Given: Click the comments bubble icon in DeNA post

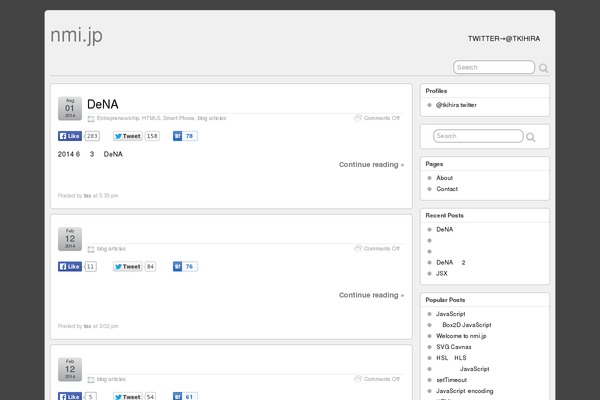Looking at the screenshot, I should pyautogui.click(x=358, y=118).
